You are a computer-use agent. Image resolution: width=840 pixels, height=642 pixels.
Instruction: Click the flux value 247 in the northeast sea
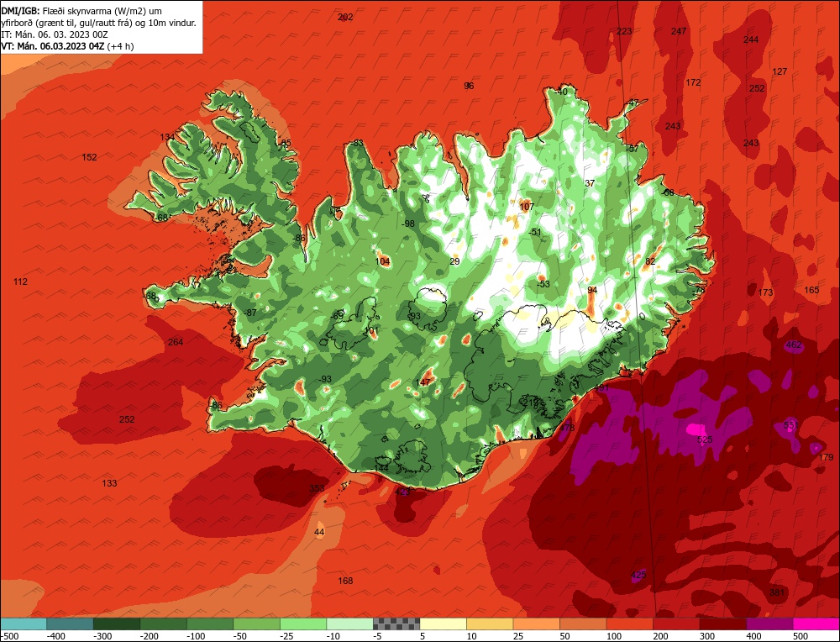679,31
